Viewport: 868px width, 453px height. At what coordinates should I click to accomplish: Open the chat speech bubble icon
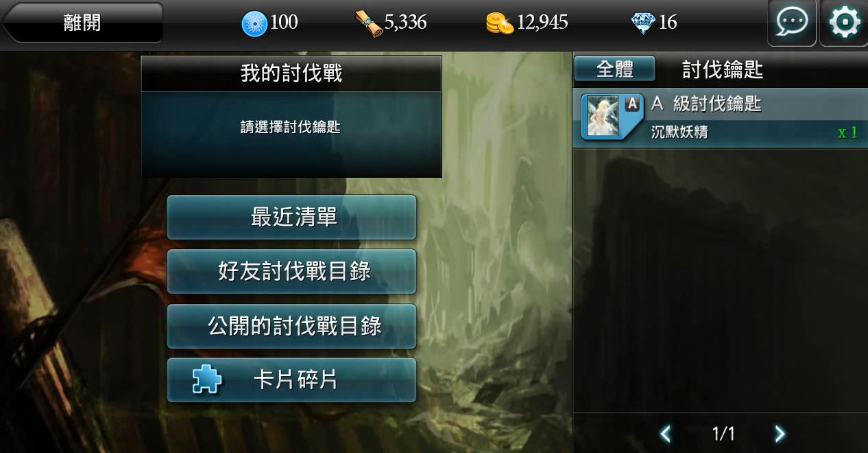(791, 23)
